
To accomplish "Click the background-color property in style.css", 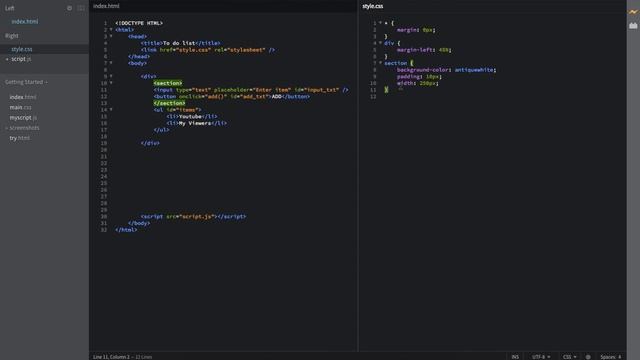I will (x=423, y=70).
